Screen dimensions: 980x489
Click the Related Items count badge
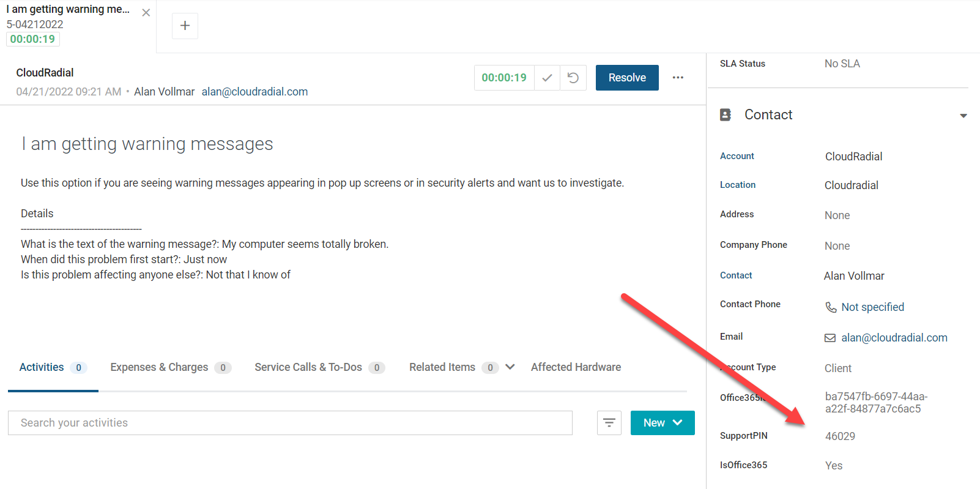click(x=490, y=368)
